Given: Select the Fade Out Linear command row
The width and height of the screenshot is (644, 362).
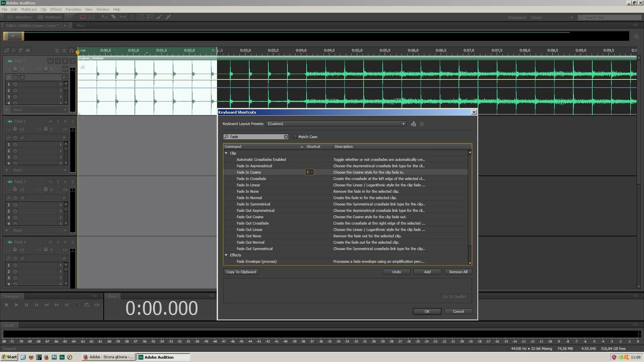Looking at the screenshot, I should pos(250,230).
